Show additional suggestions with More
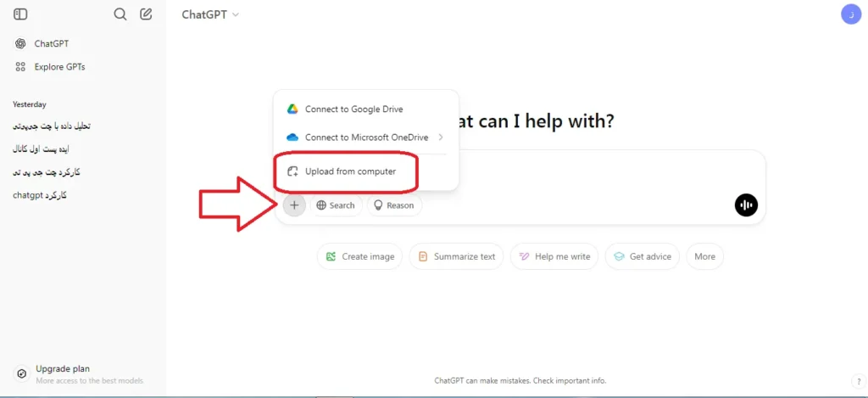Screen dimensions: 868x398 pos(704,256)
